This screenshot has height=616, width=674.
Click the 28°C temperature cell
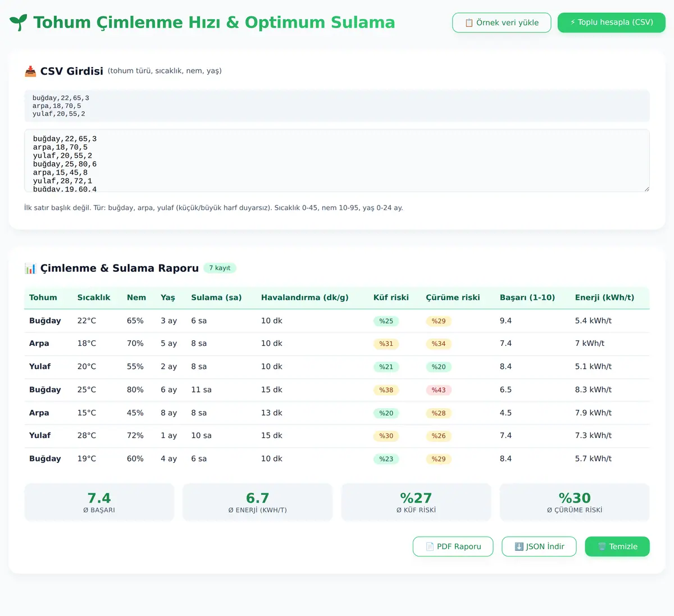click(x=86, y=436)
